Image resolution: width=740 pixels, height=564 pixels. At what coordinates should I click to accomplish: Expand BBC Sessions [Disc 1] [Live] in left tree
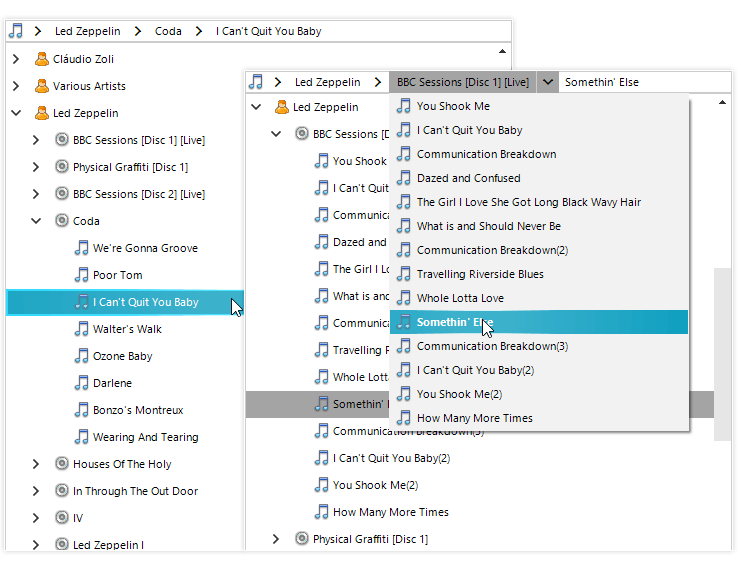pyautogui.click(x=36, y=140)
